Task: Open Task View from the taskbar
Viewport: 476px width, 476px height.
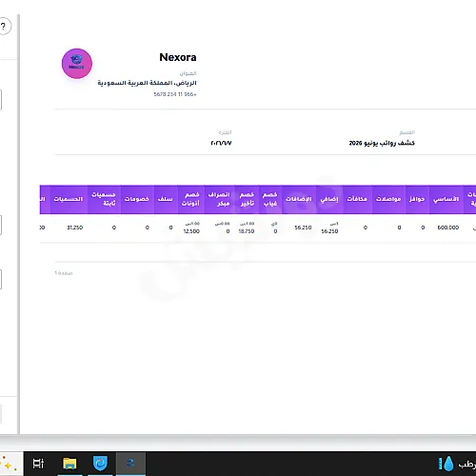Action: (x=38, y=464)
